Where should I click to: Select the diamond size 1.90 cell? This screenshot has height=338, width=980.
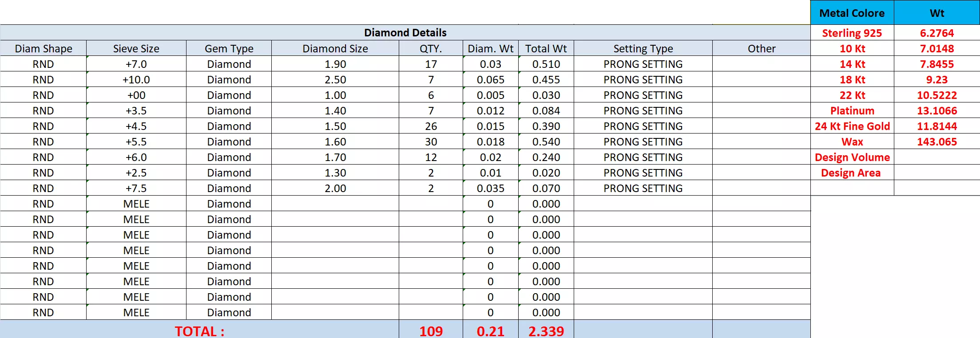[335, 64]
